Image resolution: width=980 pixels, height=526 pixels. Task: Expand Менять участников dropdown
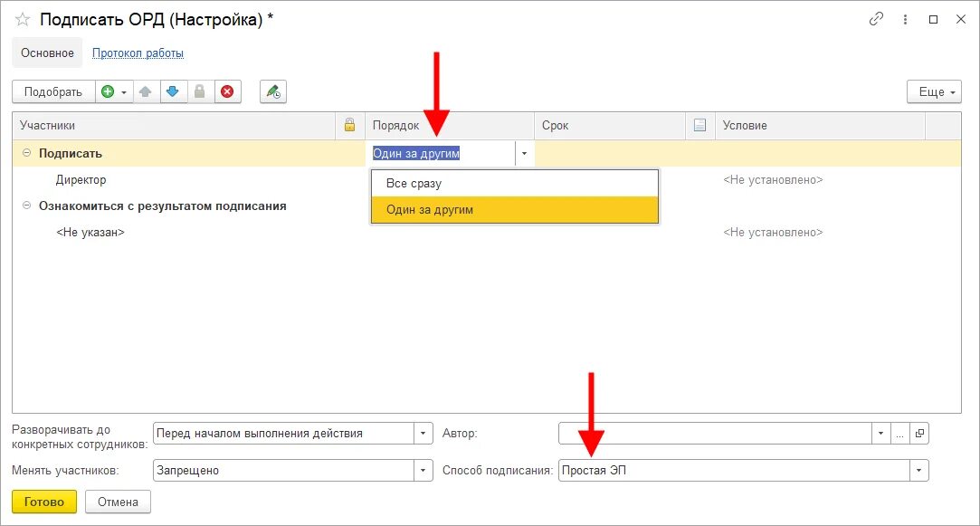[x=423, y=471]
